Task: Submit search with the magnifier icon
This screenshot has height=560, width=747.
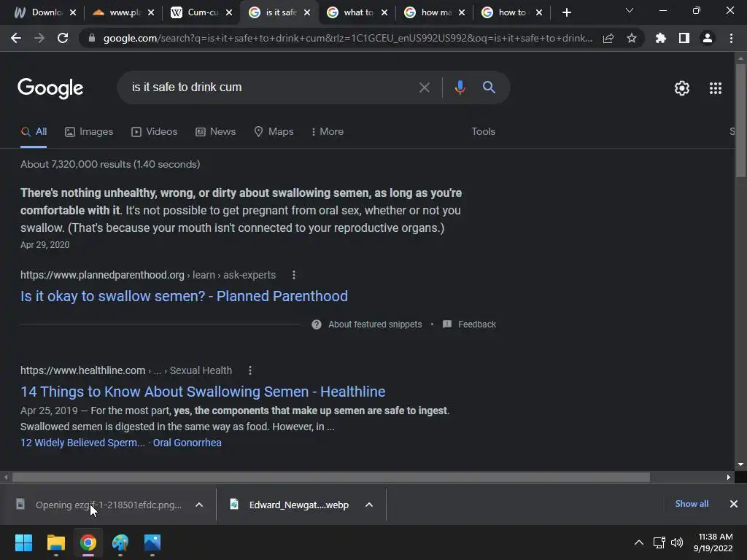Action: click(489, 87)
